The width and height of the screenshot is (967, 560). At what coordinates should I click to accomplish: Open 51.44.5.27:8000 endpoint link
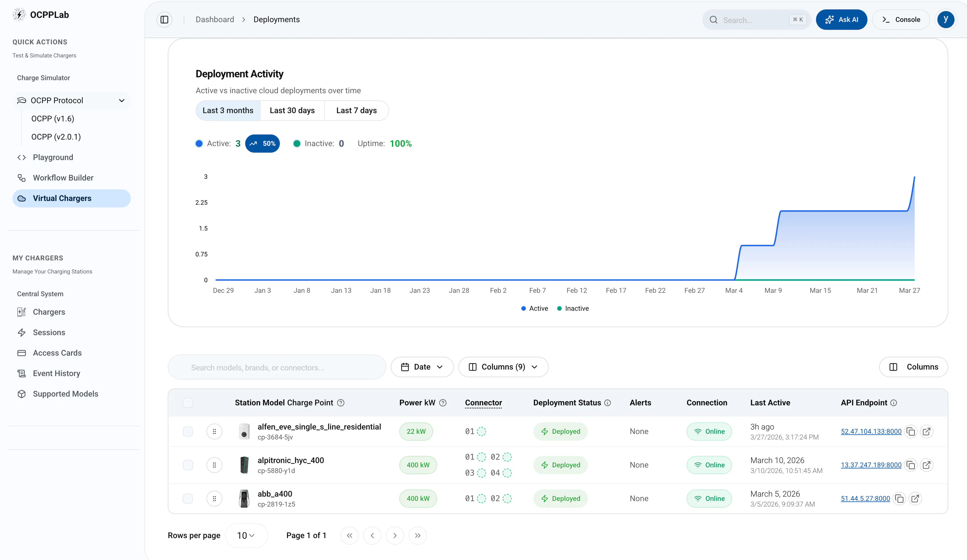coord(865,499)
